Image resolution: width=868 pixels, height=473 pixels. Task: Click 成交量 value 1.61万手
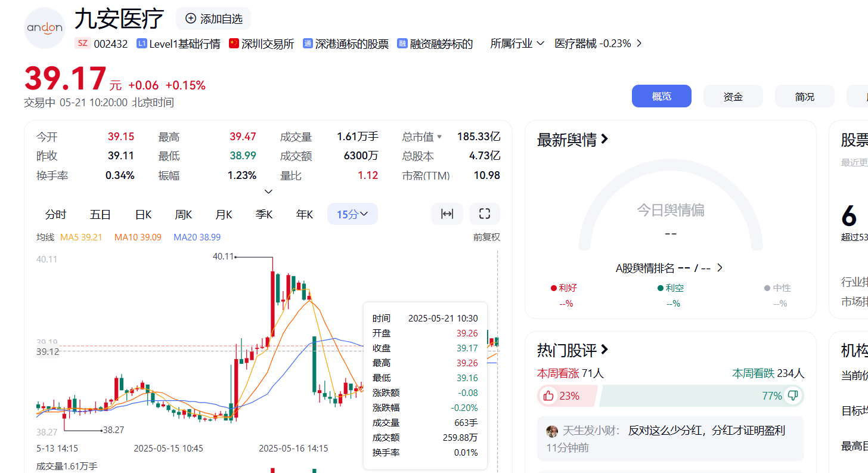(x=358, y=137)
